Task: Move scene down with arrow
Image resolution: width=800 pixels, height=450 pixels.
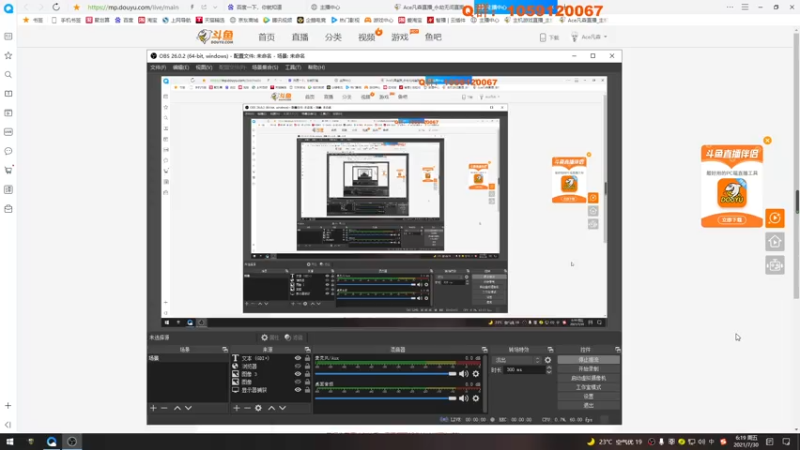Action: 188,408
